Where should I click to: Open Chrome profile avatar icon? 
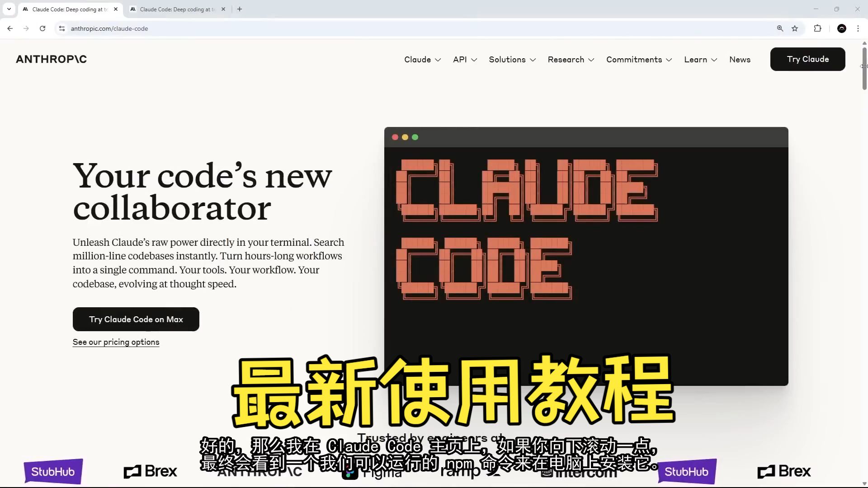[x=841, y=28]
